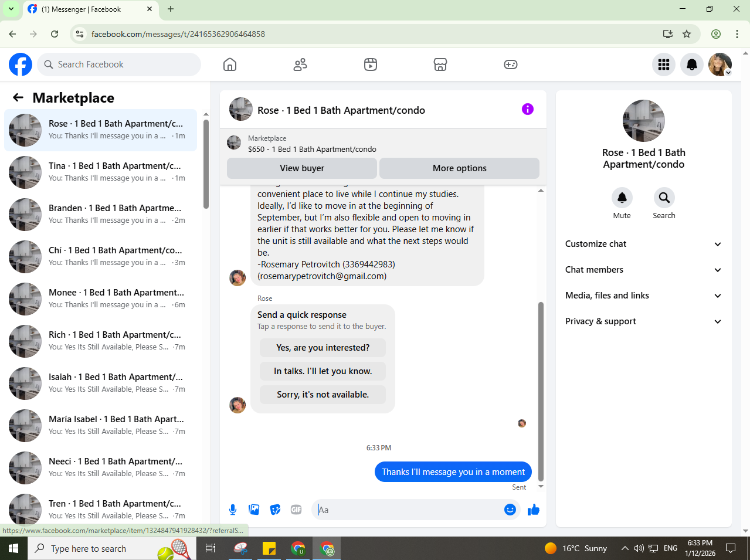750x560 pixels.
Task: Click the buyer avatar beside quick responses
Action: pos(237,405)
